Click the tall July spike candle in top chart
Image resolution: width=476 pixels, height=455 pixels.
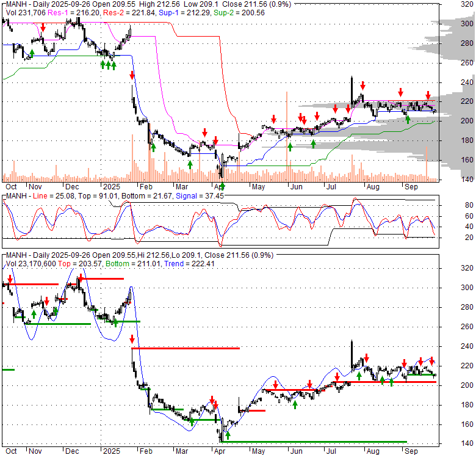[x=352, y=92]
